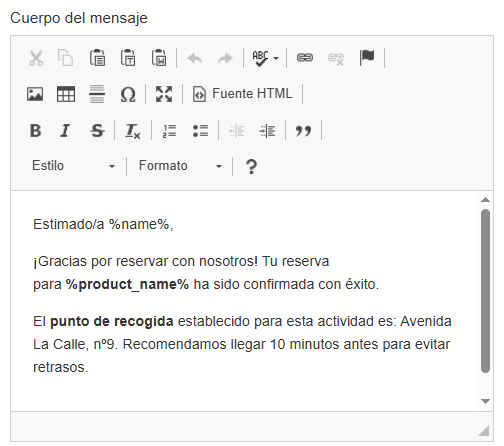Click the vertical scrollbar thumb

coord(485,291)
